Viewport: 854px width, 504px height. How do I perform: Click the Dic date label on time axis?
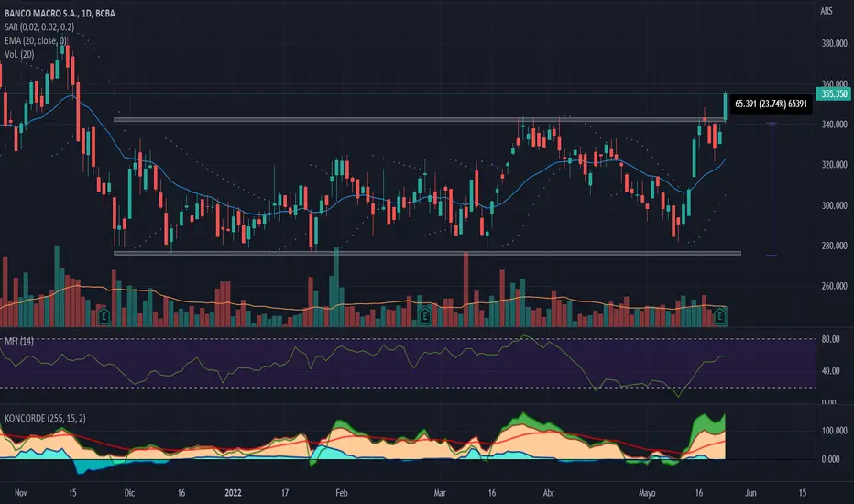[x=129, y=493]
